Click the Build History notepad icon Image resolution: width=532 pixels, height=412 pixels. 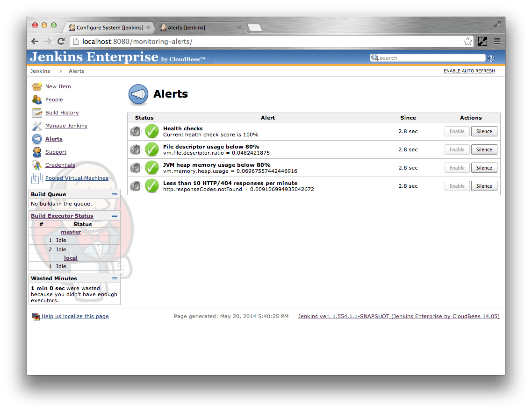36,113
